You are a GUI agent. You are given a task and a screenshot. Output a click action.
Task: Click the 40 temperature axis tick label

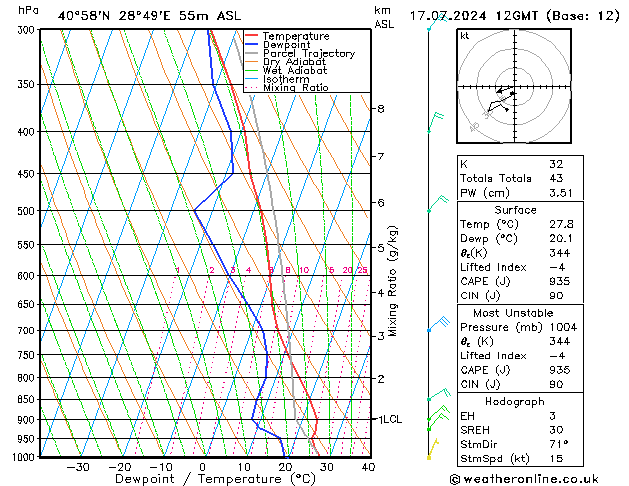pos(368,467)
